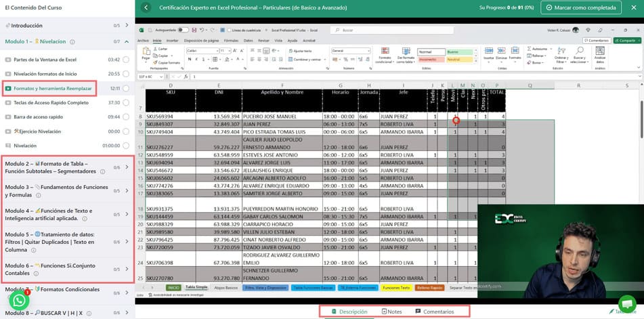Click the Excel Buscar search field

pos(392,30)
